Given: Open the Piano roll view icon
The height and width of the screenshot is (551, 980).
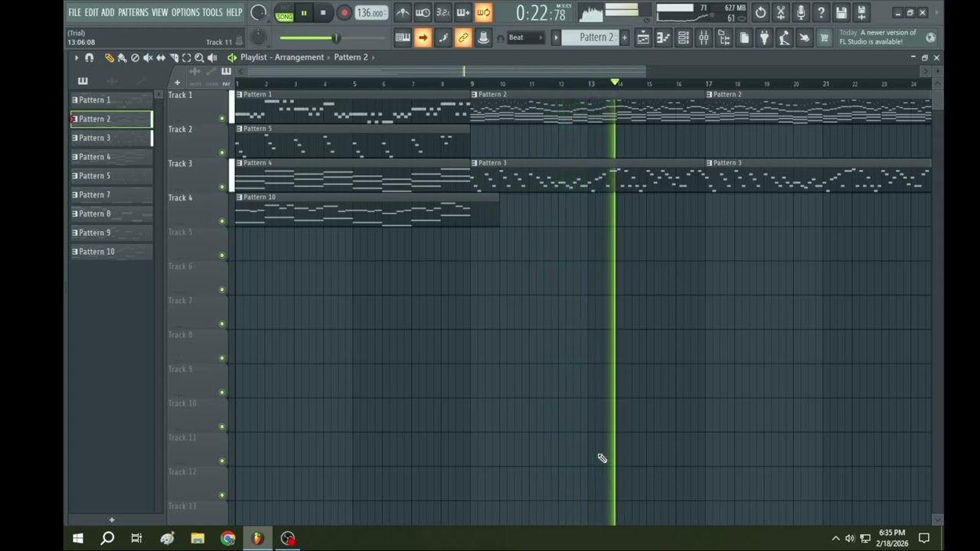Looking at the screenshot, I should click(663, 37).
